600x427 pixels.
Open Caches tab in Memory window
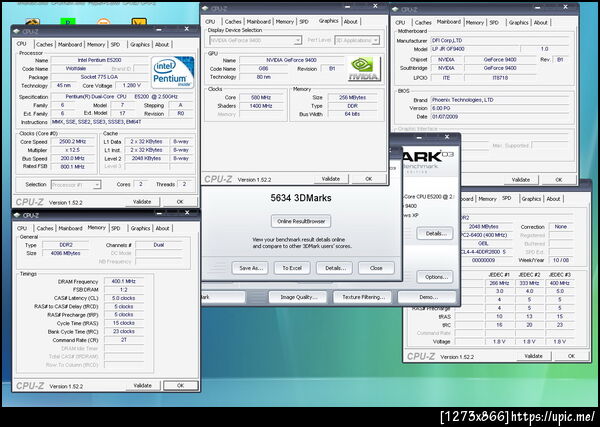(45, 228)
